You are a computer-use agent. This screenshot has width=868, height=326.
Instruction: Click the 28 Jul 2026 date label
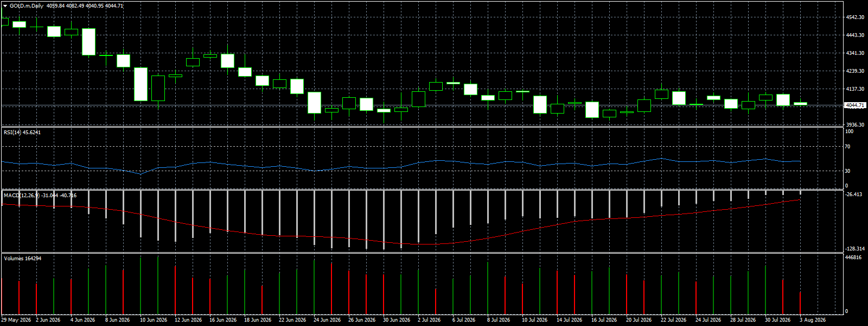(x=743, y=320)
